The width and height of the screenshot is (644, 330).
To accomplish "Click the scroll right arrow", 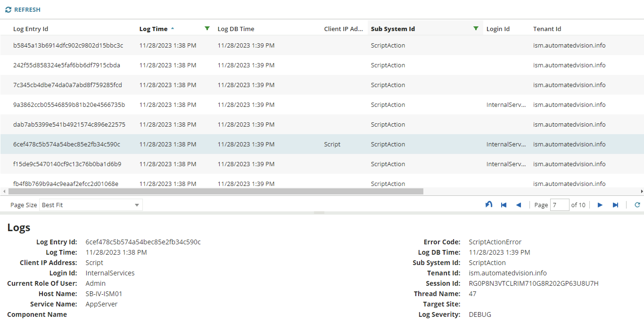I will (642, 191).
